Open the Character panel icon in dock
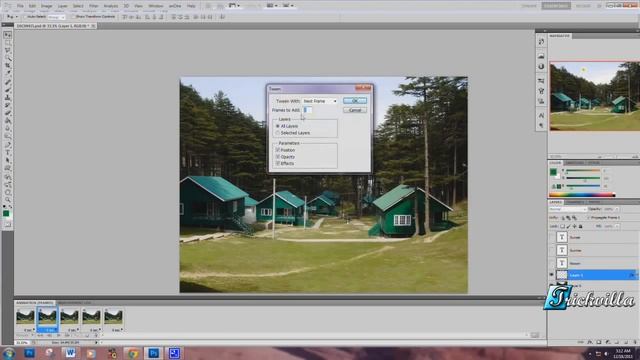Image resolution: width=640 pixels, height=360 pixels. pos(541,116)
